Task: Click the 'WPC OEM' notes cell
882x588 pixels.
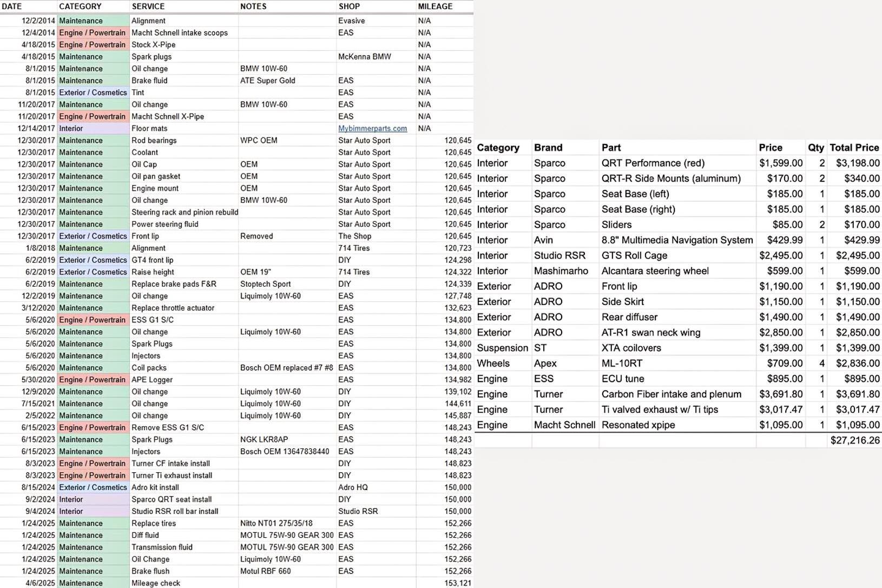Action: coord(287,141)
